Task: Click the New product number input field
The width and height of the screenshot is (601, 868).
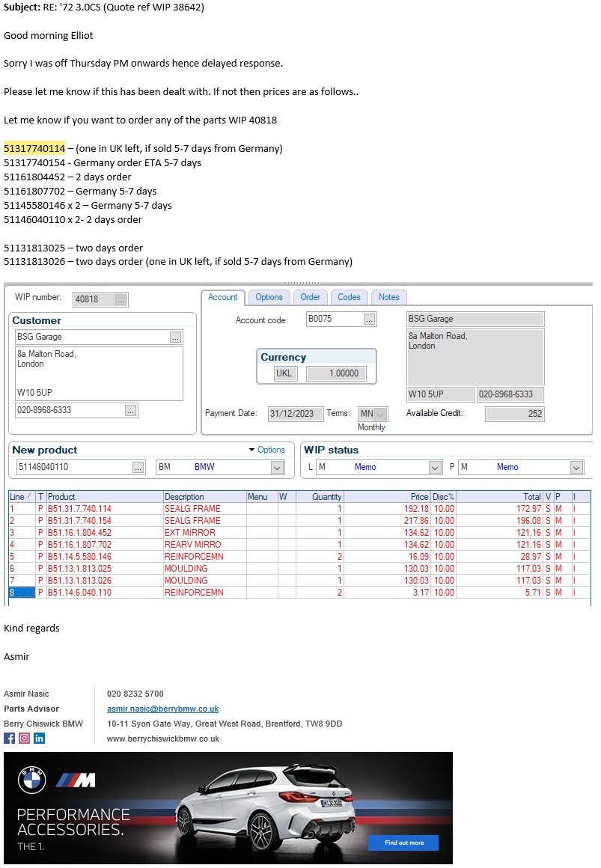Action: pyautogui.click(x=73, y=467)
